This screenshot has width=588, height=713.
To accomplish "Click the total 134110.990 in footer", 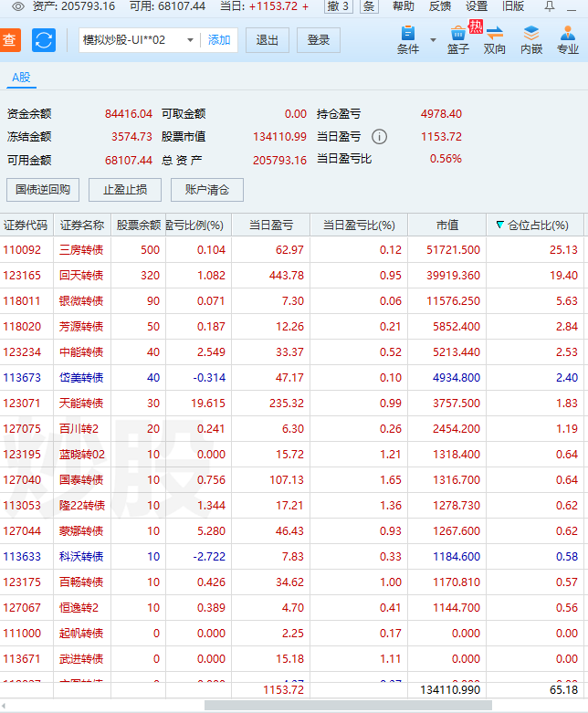I will tap(450, 690).
